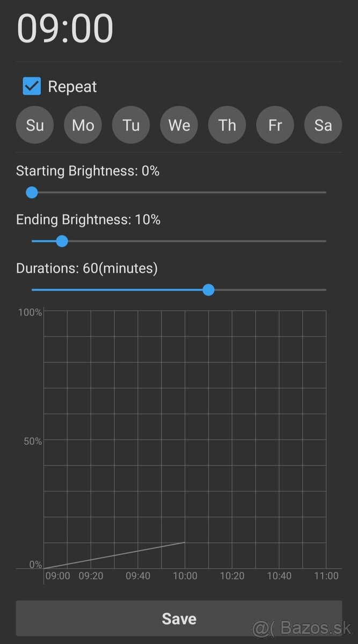The image size is (358, 644).
Task: Toggle the Mo day circle
Action: 83,125
